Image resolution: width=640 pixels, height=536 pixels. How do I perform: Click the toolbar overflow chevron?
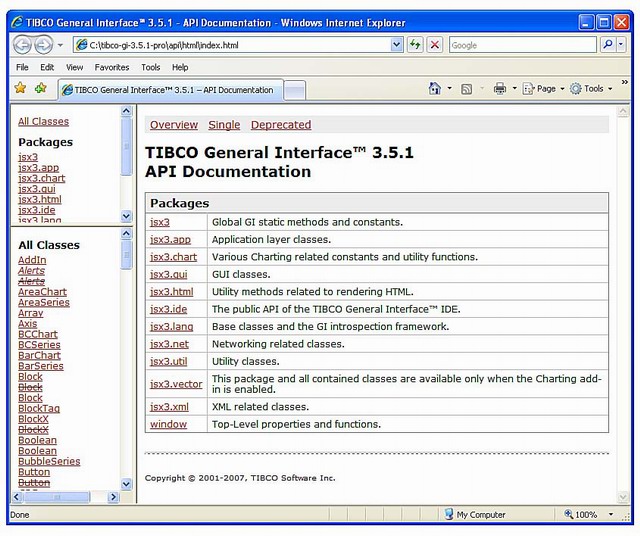pyautogui.click(x=624, y=82)
